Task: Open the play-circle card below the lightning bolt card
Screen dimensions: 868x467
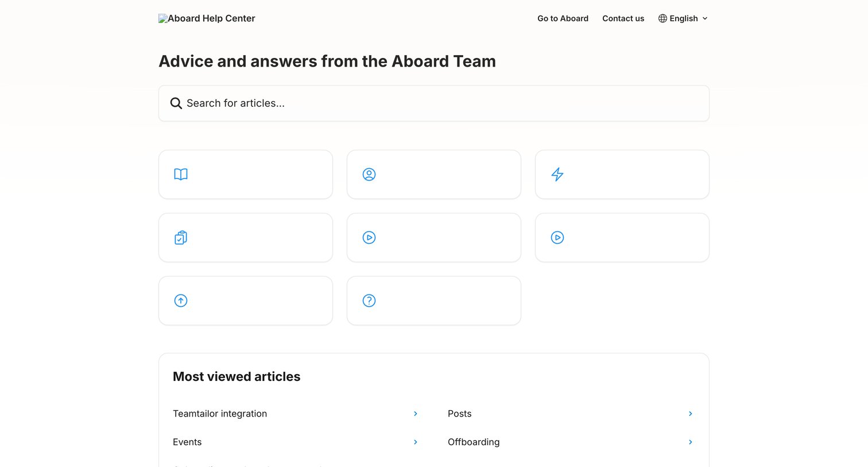Action: tap(622, 238)
